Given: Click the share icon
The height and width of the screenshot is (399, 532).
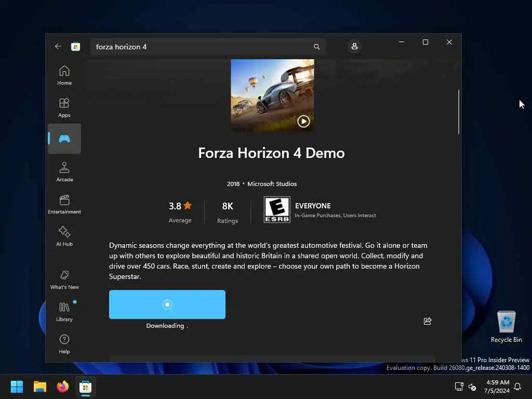Looking at the screenshot, I should tap(428, 321).
